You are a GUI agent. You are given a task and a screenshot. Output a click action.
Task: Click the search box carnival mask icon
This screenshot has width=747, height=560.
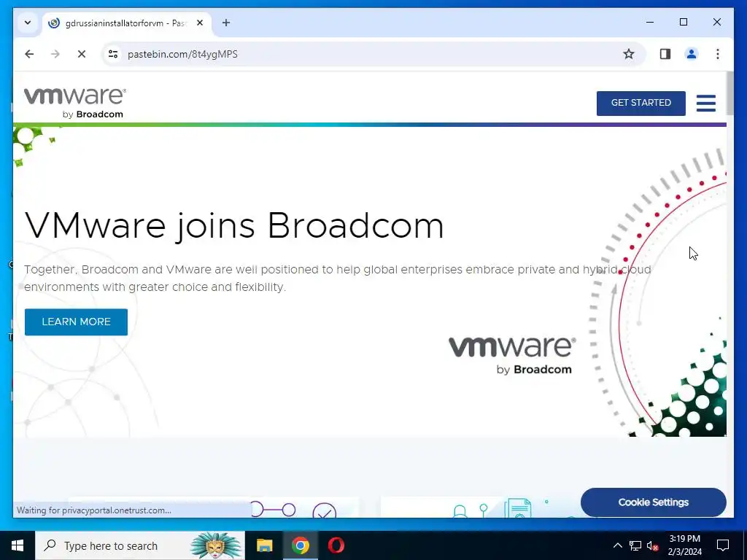coord(216,545)
